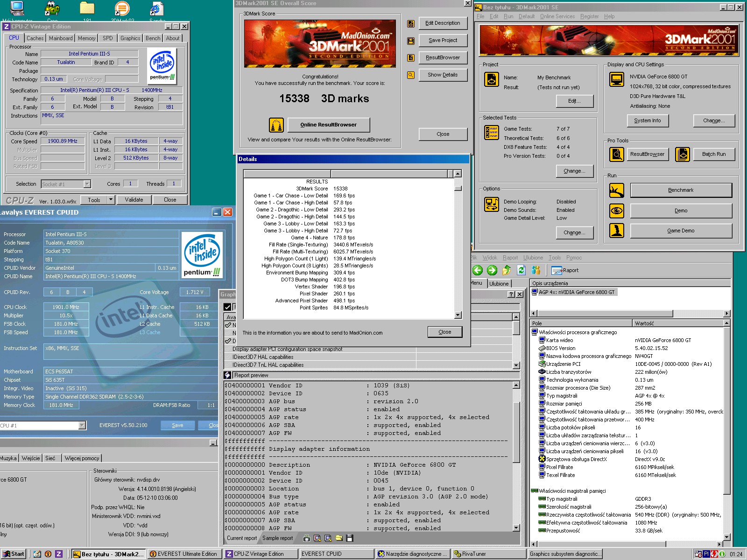Click RivaTuner open folder report icon
This screenshot has height=560, width=747.
[x=339, y=538]
